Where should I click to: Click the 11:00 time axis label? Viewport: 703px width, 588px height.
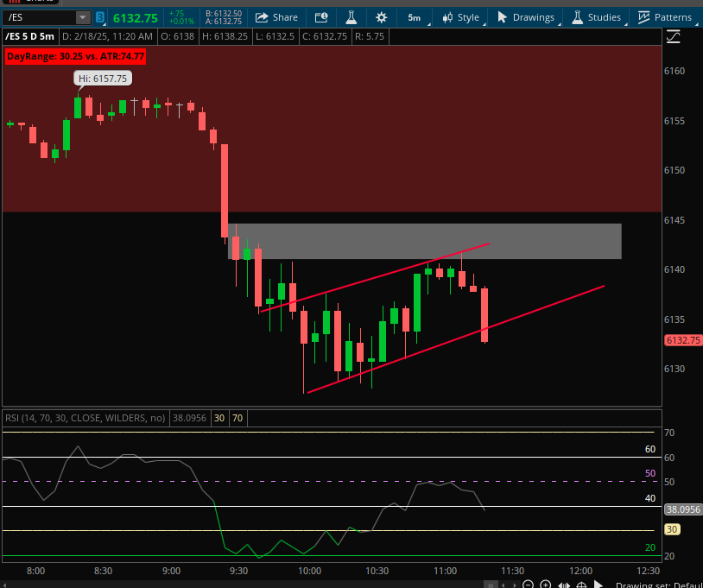445,571
